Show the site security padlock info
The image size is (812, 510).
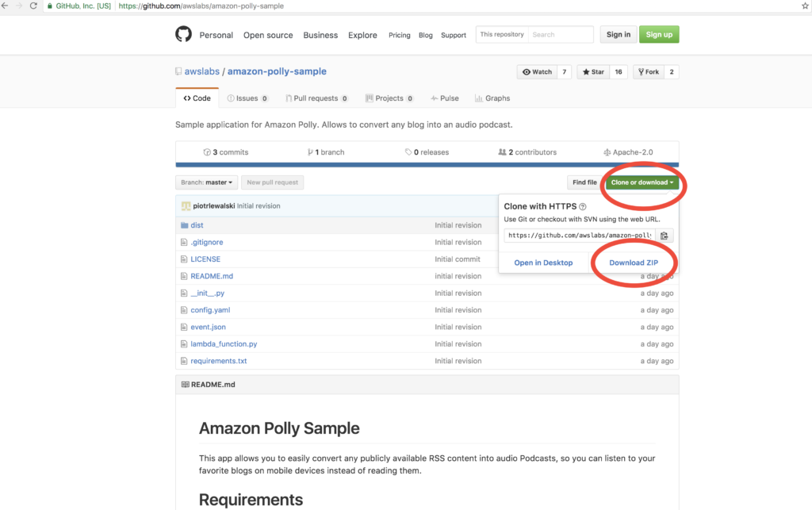[x=50, y=6]
